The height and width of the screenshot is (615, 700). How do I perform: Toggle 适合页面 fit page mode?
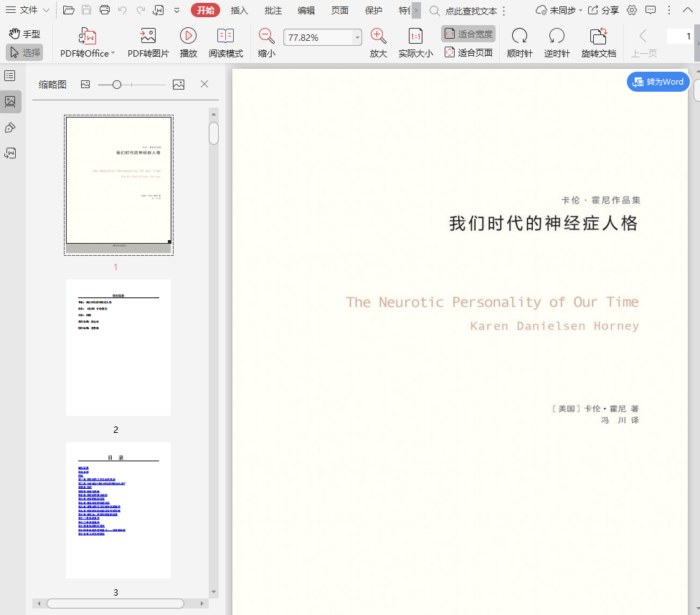coord(469,52)
